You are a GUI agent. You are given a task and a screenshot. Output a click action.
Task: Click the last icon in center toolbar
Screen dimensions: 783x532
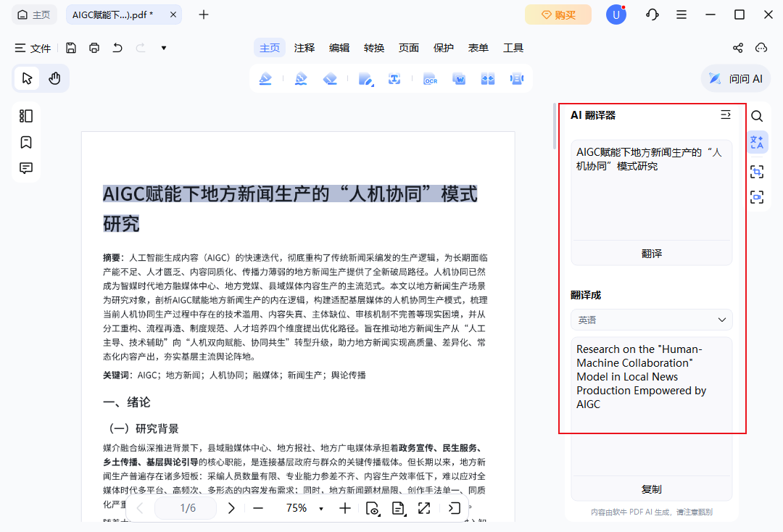pos(517,79)
